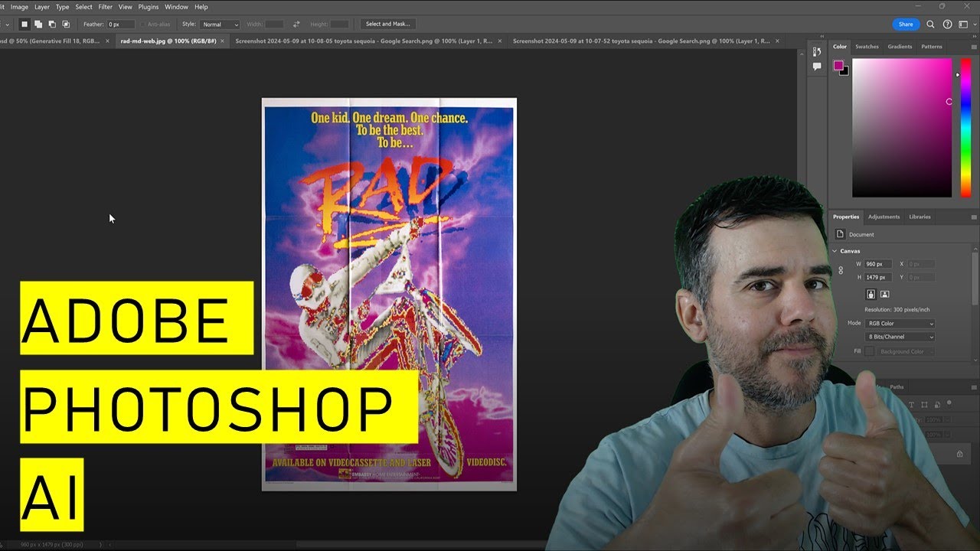Click the Select and Mask button
Image resolution: width=980 pixels, height=551 pixels.
(389, 24)
